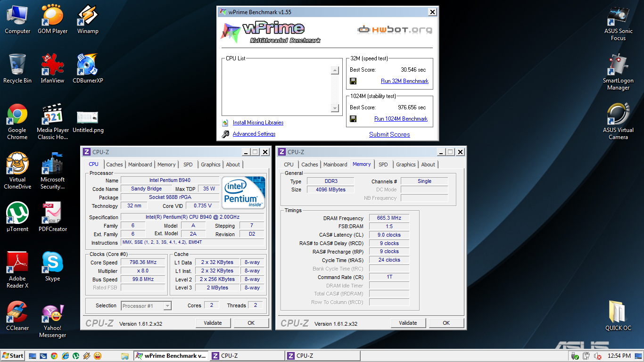This screenshot has width=644, height=362.
Task: Click the taskbar clock showing 12:54 PM
Action: click(x=619, y=356)
